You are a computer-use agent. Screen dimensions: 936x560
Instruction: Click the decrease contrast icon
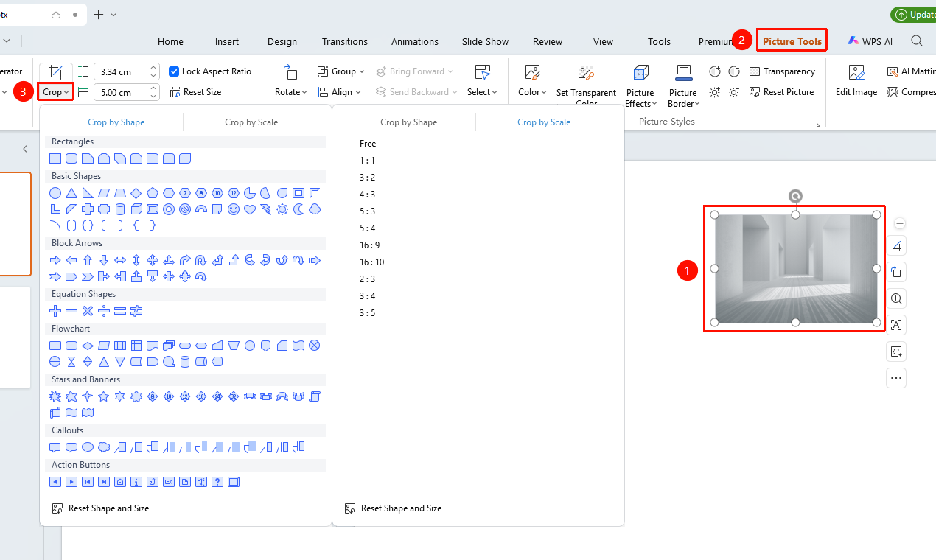coord(734,71)
